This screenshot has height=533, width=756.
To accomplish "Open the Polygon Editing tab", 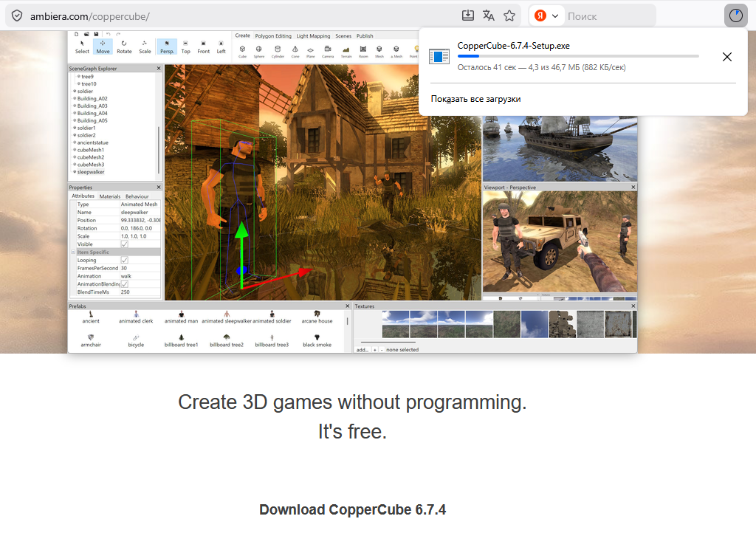I will click(273, 36).
